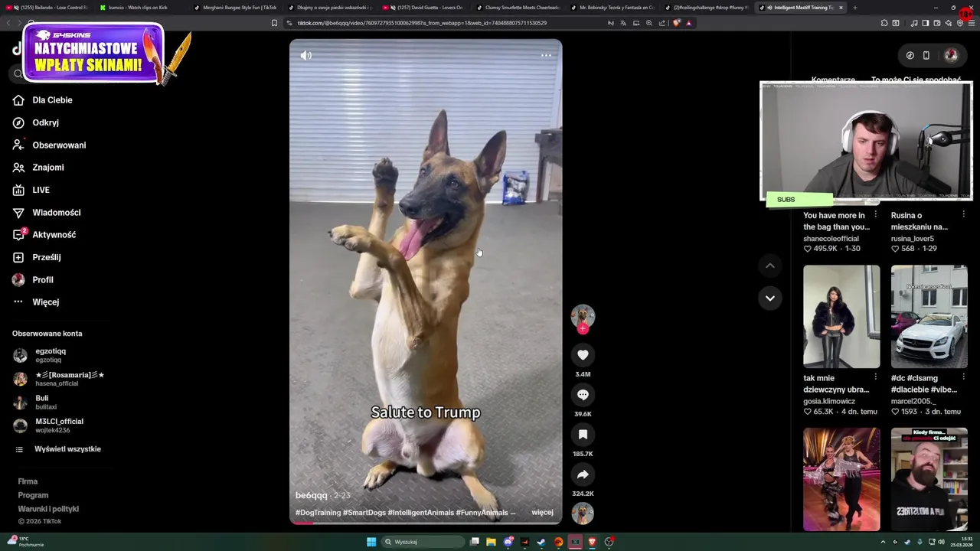
Task: Click the #SmartDogs hashtag
Action: point(364,513)
